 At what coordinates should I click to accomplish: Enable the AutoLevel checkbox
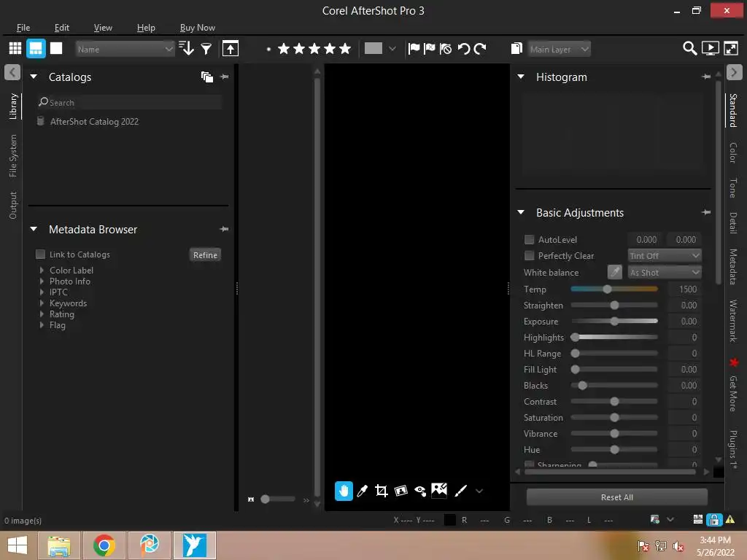click(530, 239)
